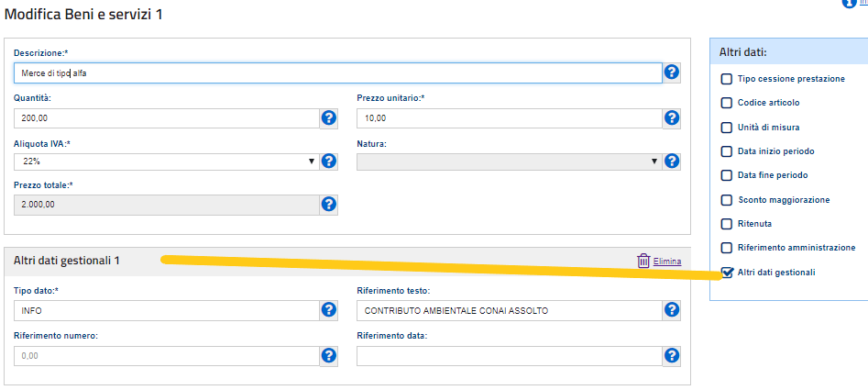This screenshot has width=868, height=390.
Task: Check Riferimento amministrazione box
Action: (x=726, y=248)
